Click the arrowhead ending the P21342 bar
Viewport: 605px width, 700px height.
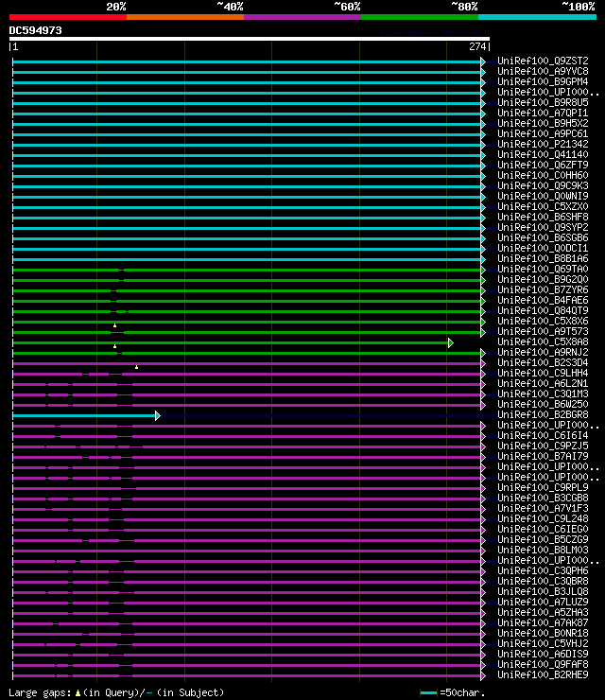point(483,145)
